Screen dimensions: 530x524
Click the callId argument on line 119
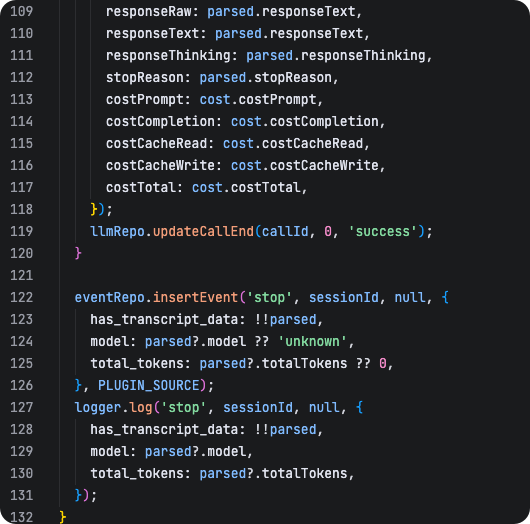(x=285, y=232)
